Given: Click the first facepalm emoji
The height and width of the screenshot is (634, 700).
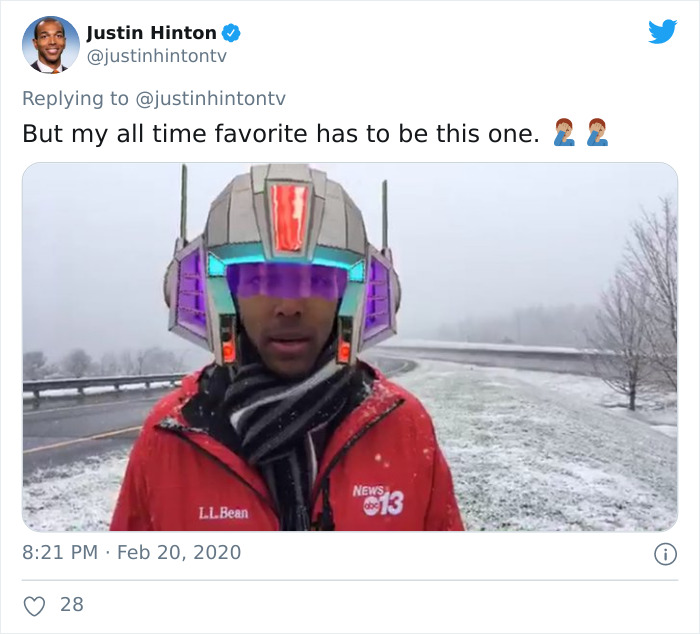Looking at the screenshot, I should click(x=563, y=132).
